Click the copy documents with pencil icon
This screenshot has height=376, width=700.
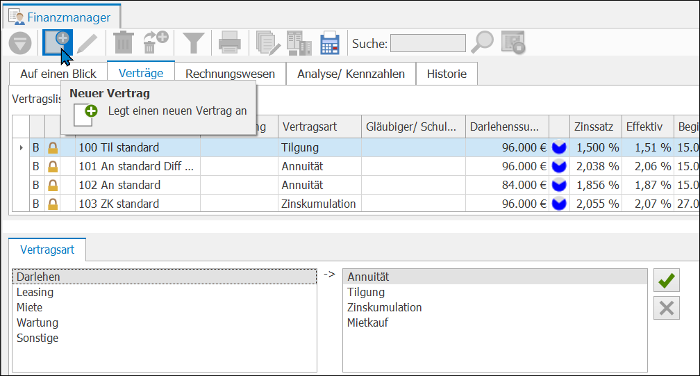267,43
